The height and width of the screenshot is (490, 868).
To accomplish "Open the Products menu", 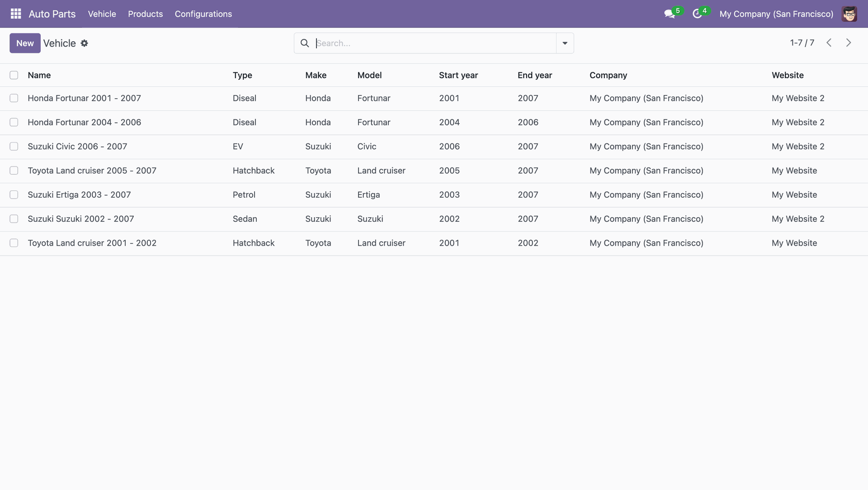I will tap(145, 14).
